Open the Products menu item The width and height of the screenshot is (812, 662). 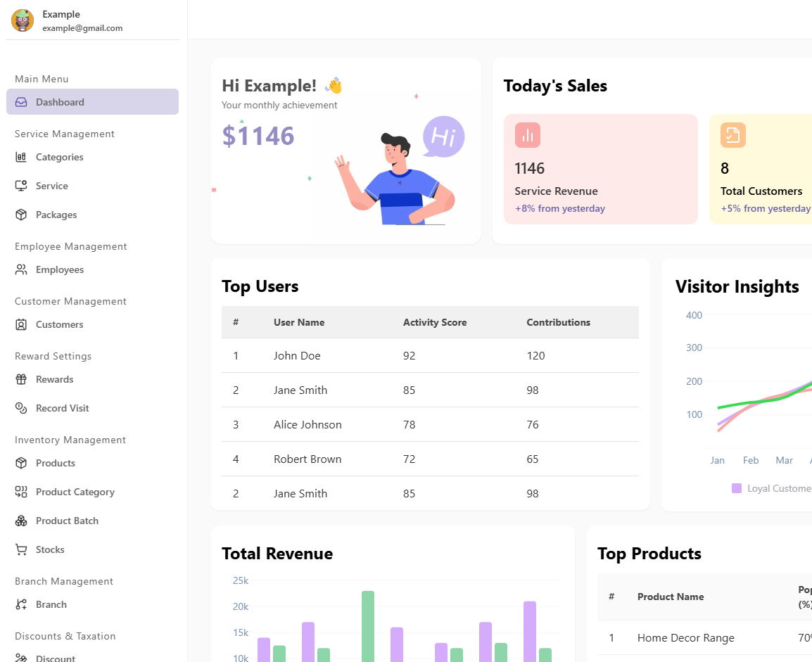55,463
